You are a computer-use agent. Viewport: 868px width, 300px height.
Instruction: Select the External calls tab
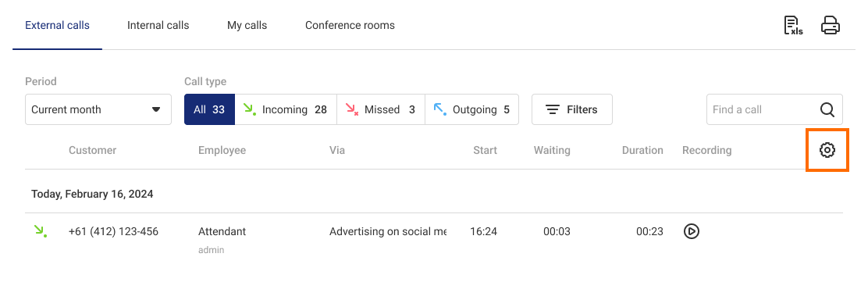pos(58,26)
